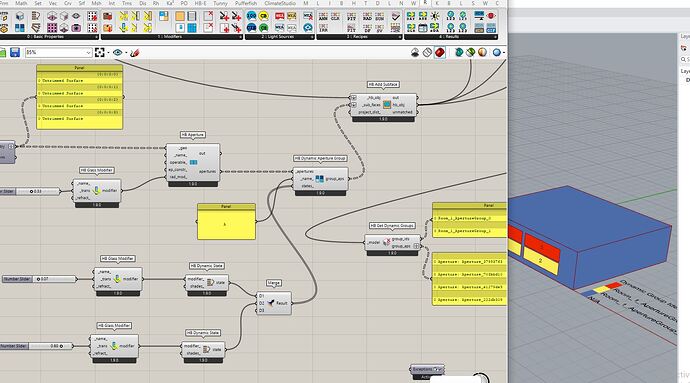The height and width of the screenshot is (383, 690).
Task: Click the blue LOG circle icon in Light Sources
Action: [251, 17]
